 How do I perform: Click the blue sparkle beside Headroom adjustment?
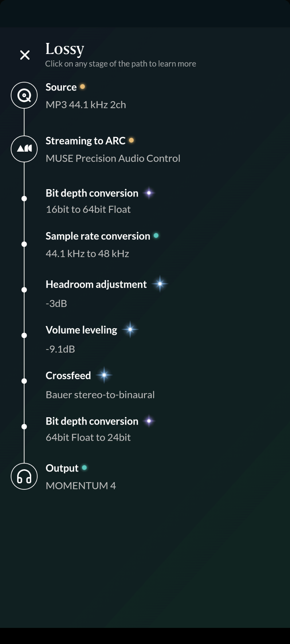(x=160, y=284)
